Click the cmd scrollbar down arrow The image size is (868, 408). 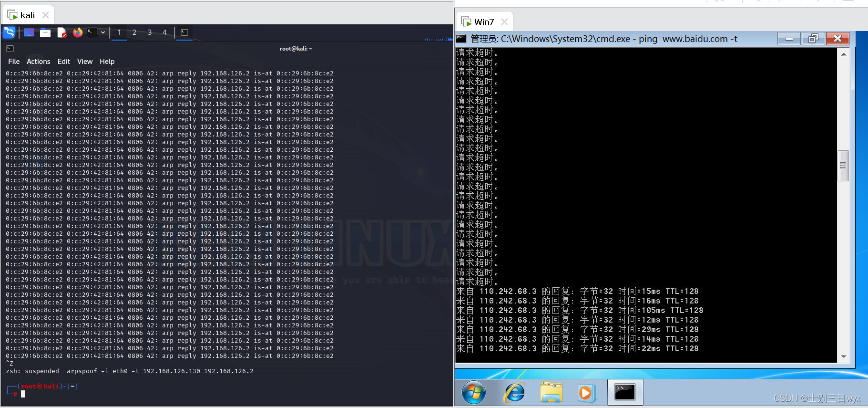tap(844, 357)
